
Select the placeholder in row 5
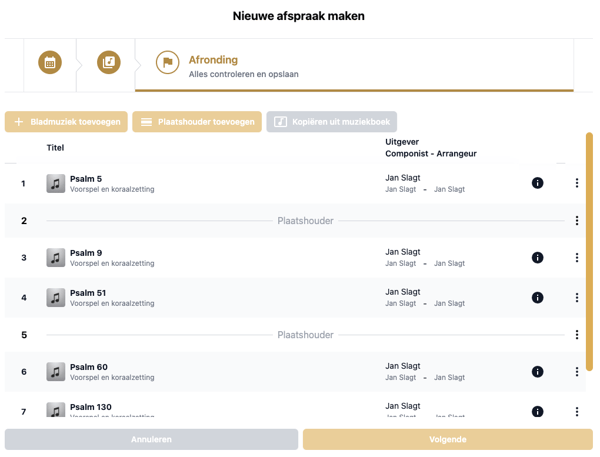coord(305,335)
